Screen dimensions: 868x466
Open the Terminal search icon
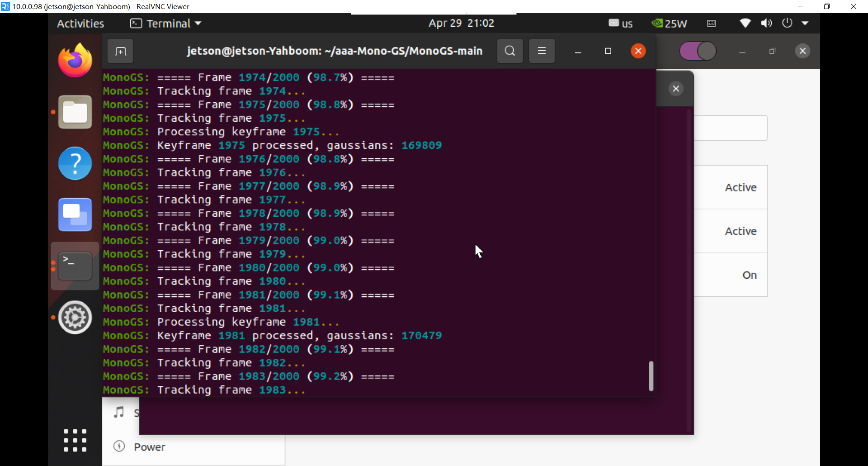tap(510, 51)
